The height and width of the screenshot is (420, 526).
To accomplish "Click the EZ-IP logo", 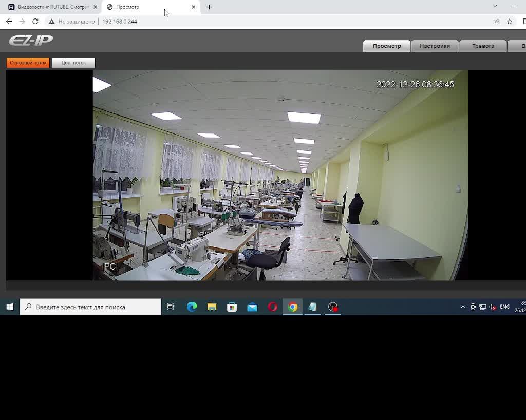I will pyautogui.click(x=30, y=40).
